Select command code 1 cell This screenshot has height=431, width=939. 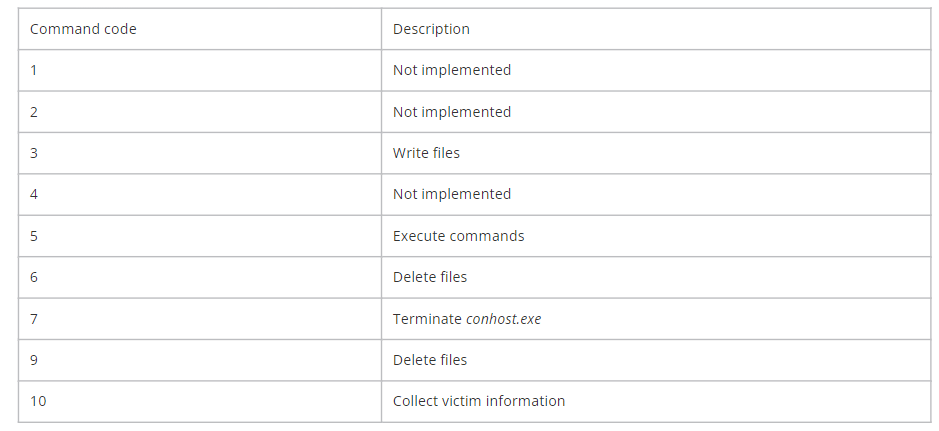click(x=200, y=70)
